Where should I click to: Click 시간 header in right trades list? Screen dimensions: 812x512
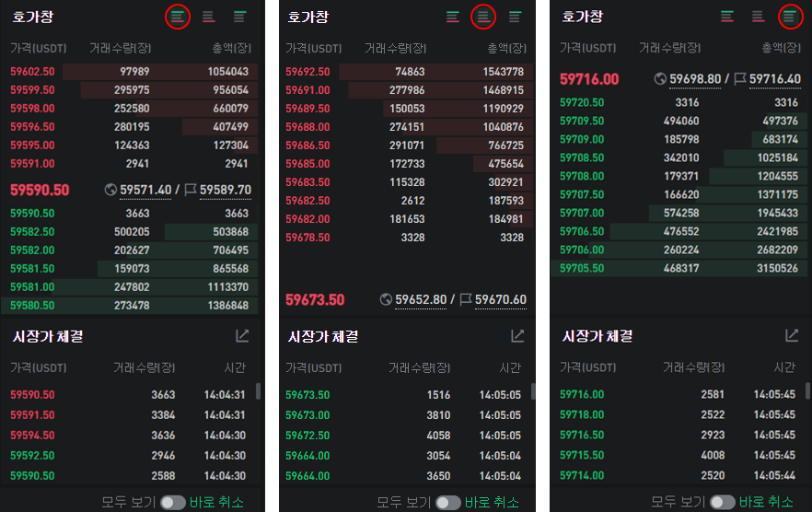click(x=784, y=367)
